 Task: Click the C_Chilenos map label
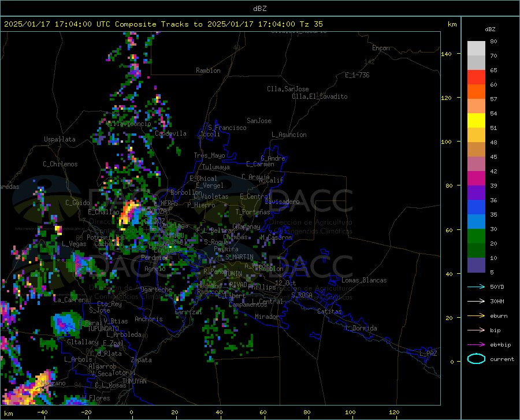(60, 164)
